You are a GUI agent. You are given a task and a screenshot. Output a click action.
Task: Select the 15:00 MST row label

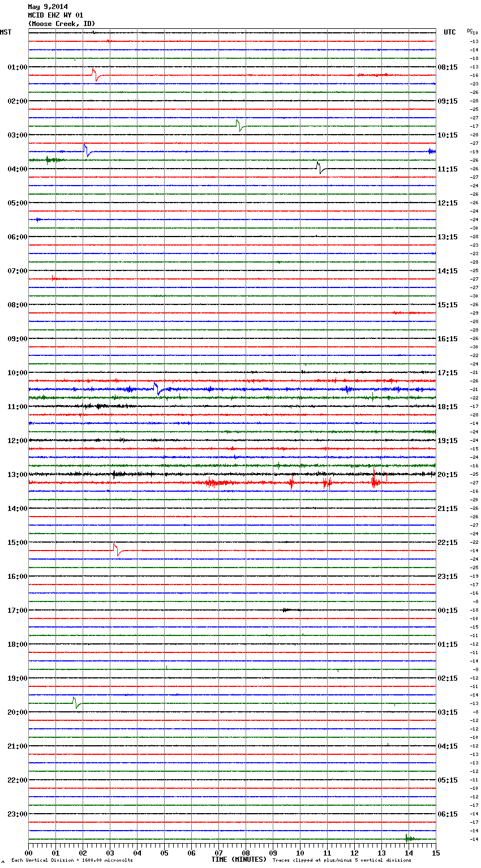coord(18,542)
